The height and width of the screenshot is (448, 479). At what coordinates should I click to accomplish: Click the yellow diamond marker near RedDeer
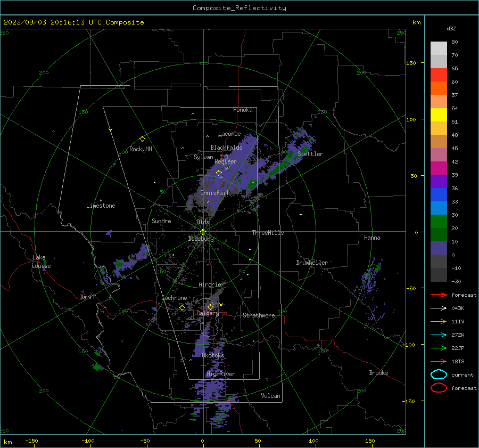(x=219, y=173)
